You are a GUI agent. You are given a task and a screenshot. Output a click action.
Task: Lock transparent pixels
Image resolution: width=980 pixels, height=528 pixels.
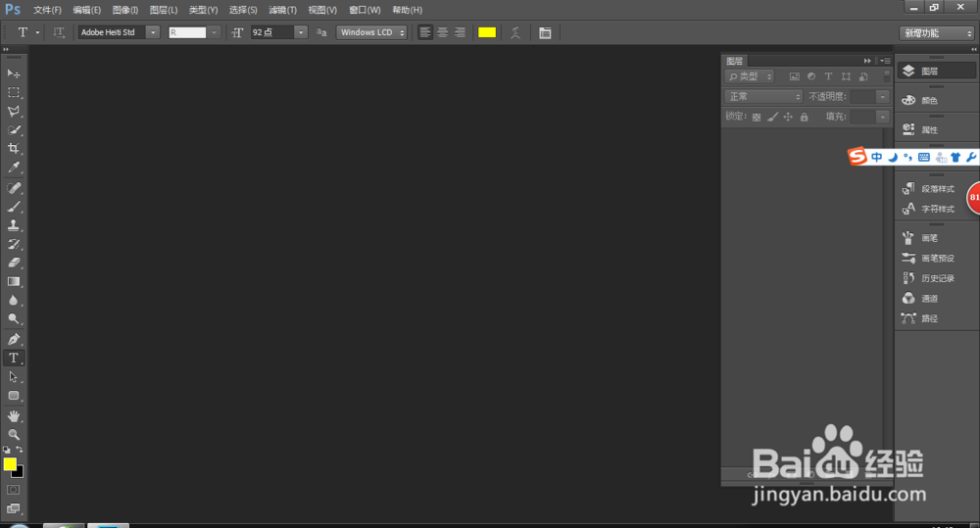coord(757,117)
